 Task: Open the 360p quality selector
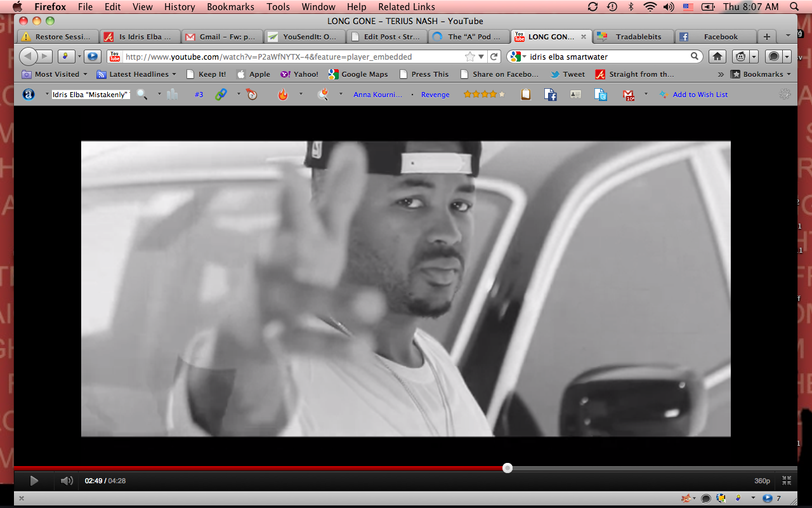761,481
